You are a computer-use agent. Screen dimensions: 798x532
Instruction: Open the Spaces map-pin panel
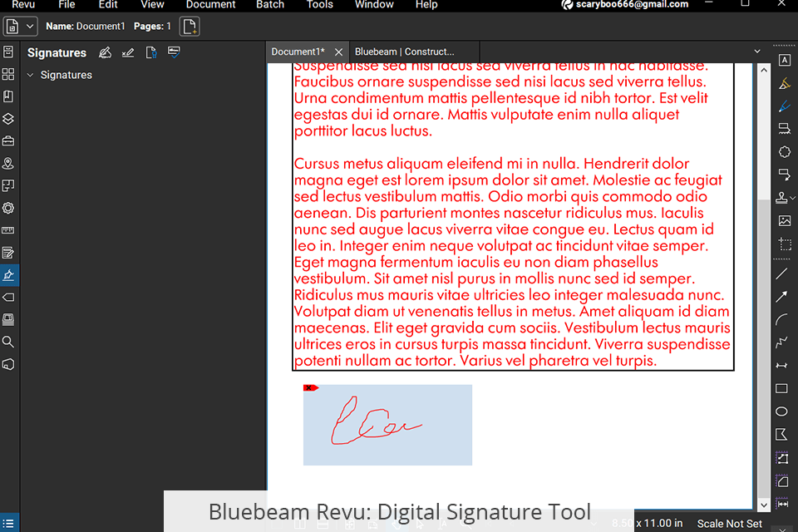coord(8,164)
